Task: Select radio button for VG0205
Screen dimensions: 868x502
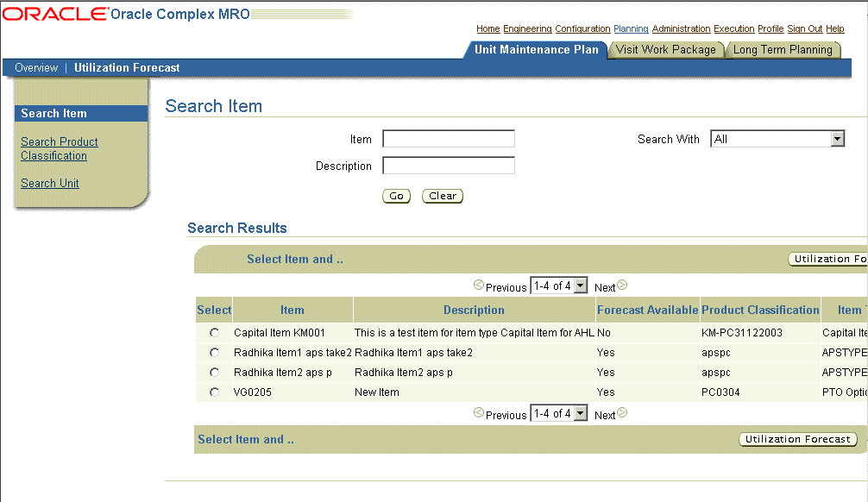Action: click(214, 392)
